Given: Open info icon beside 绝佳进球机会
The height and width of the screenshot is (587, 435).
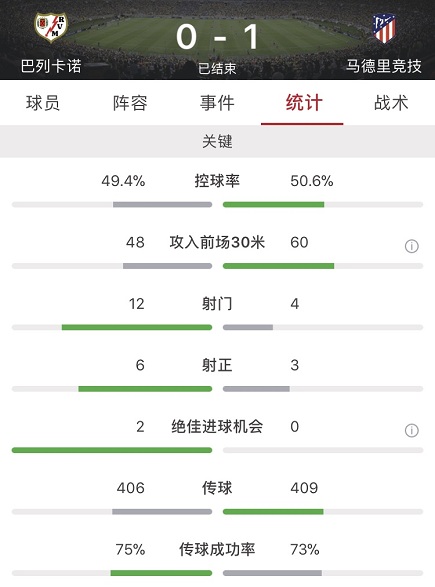Looking at the screenshot, I should 411,431.
